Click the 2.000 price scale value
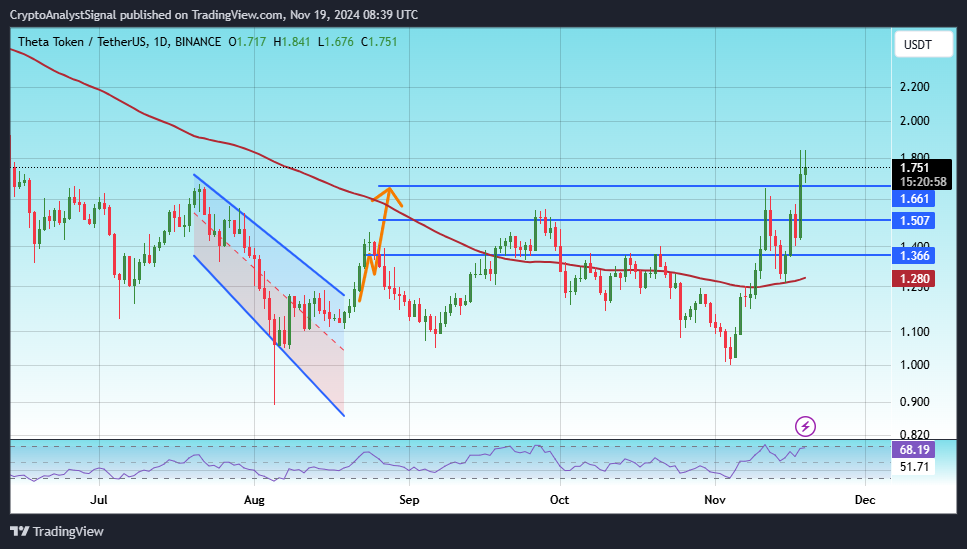 915,121
